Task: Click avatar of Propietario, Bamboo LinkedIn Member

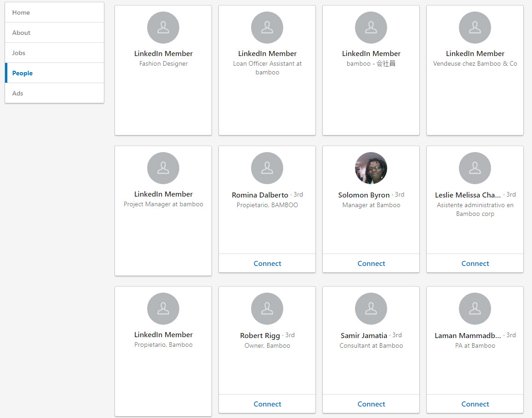Action: (163, 309)
